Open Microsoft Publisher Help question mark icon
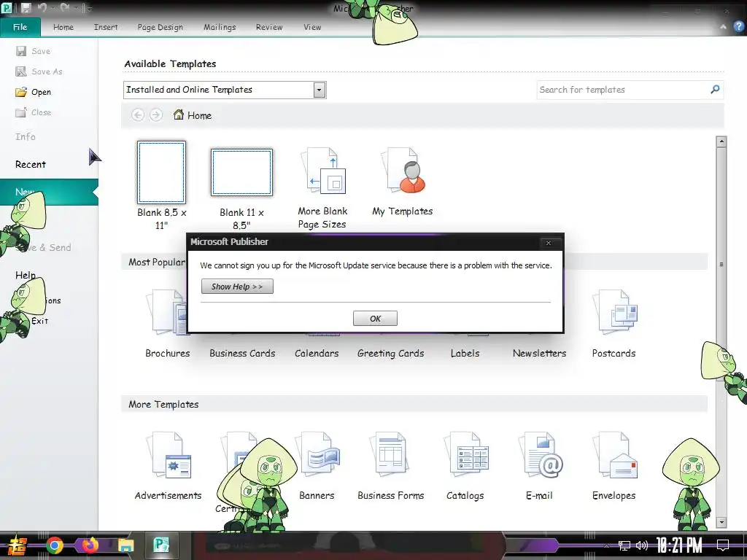The width and height of the screenshot is (747, 560). (x=738, y=26)
